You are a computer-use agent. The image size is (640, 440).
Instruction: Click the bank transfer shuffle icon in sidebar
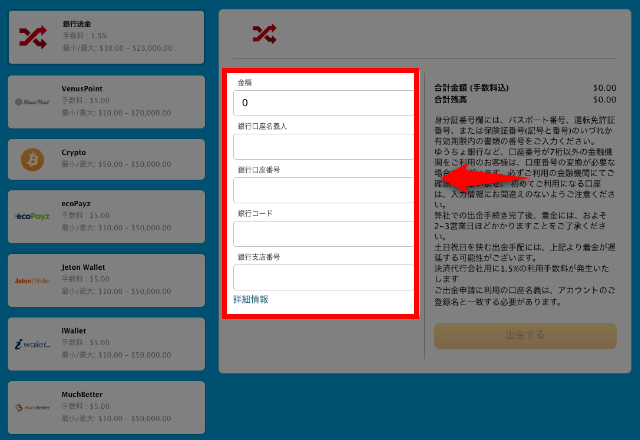pos(33,37)
